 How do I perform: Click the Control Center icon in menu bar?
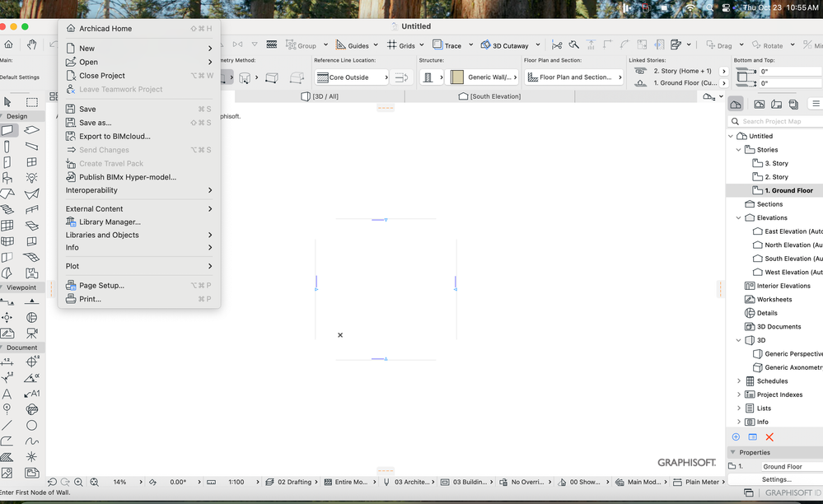[726, 8]
